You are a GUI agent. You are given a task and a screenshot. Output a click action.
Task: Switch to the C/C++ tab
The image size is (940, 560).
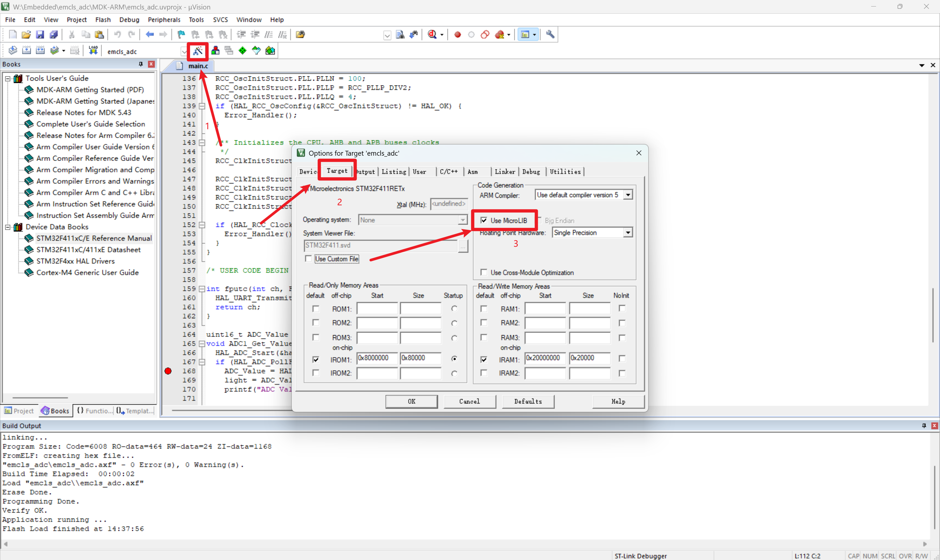(x=449, y=172)
